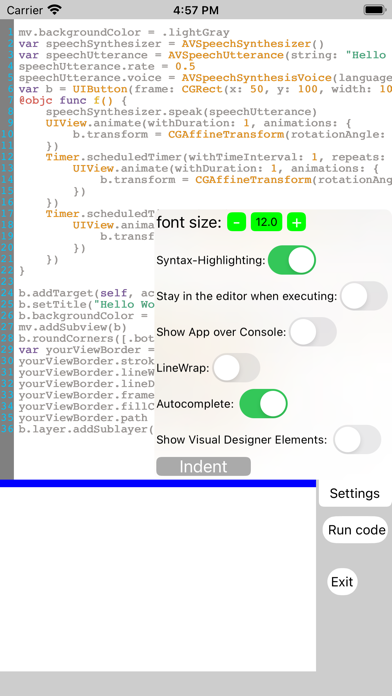Tap speechSynthesizer.speak(speechUtterance) line
Screen dimensions: 392x696
[181, 112]
